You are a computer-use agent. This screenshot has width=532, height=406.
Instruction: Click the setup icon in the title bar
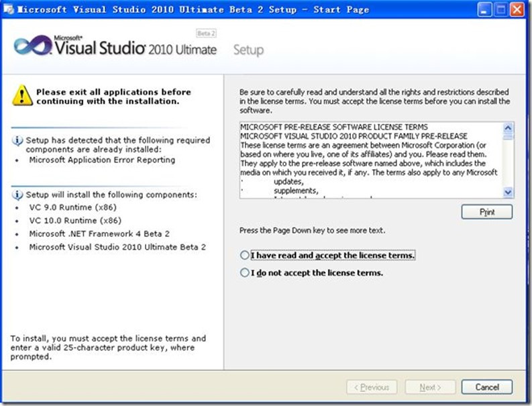[x=9, y=9]
